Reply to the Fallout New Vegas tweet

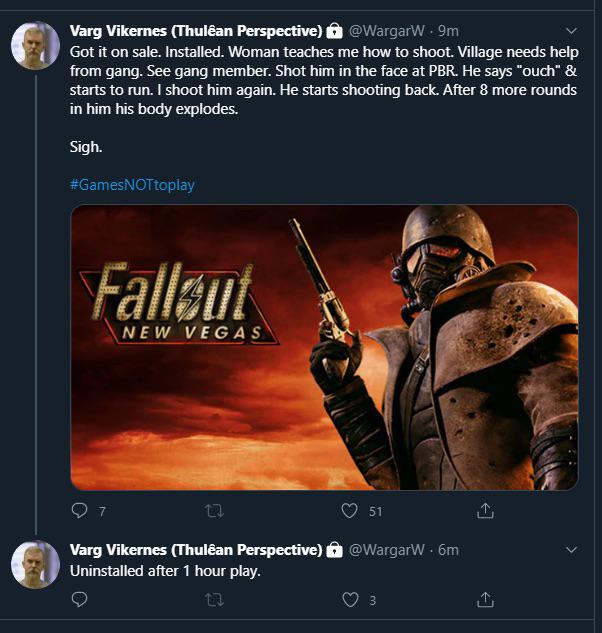79,511
